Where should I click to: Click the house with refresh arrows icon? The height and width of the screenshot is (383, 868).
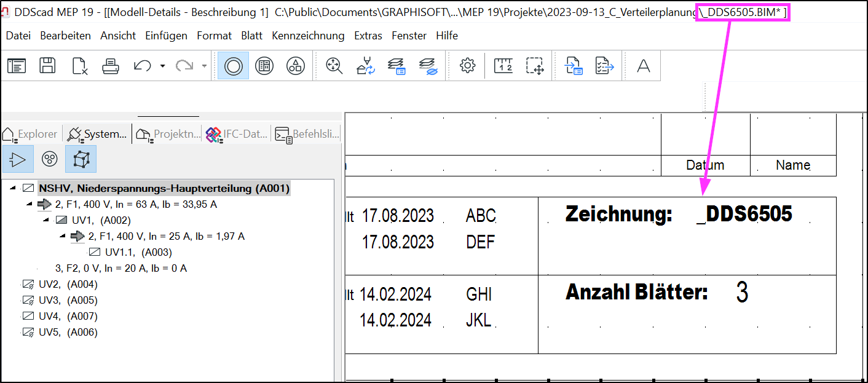tap(366, 66)
